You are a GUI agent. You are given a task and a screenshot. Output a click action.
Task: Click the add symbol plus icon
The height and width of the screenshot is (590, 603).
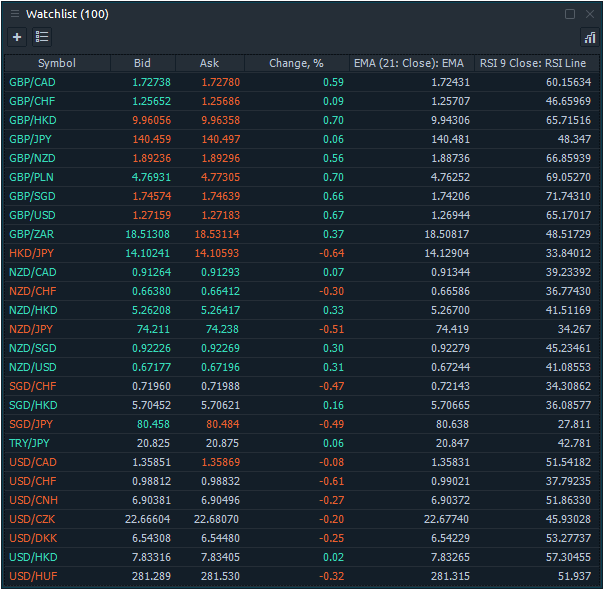coord(17,37)
